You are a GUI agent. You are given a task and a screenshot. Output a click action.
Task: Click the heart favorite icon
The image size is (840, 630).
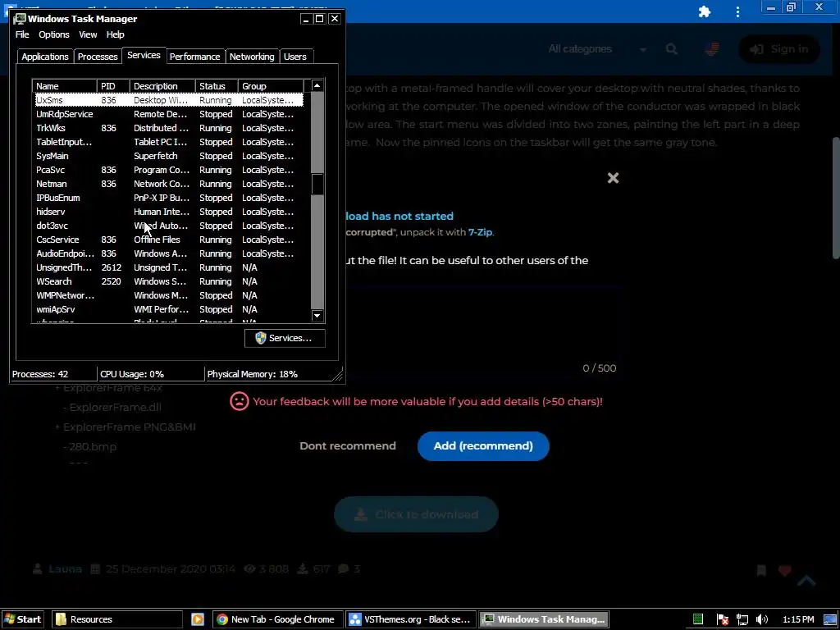pos(784,571)
